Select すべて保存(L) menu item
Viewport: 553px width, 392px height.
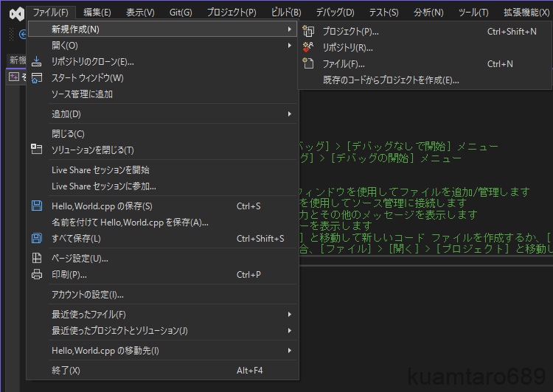point(162,238)
